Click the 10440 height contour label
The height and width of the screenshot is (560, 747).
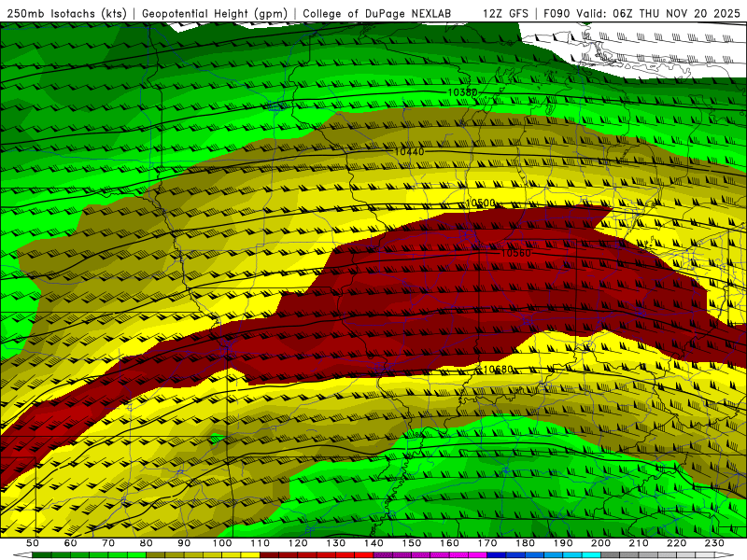pos(409,151)
